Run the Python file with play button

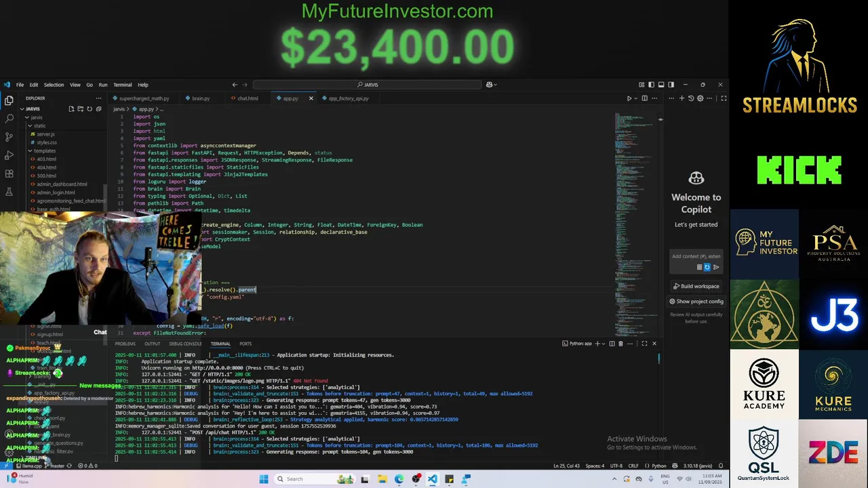point(629,98)
